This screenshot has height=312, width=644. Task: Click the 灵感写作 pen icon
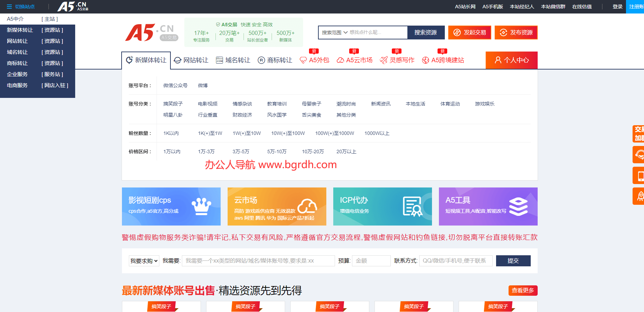tap(383, 59)
